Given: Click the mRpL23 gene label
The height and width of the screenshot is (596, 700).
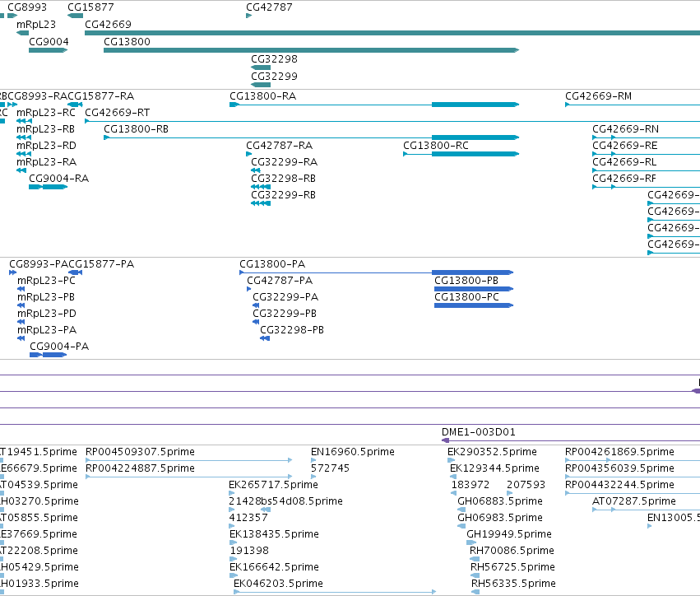Looking at the screenshot, I should [36, 24].
